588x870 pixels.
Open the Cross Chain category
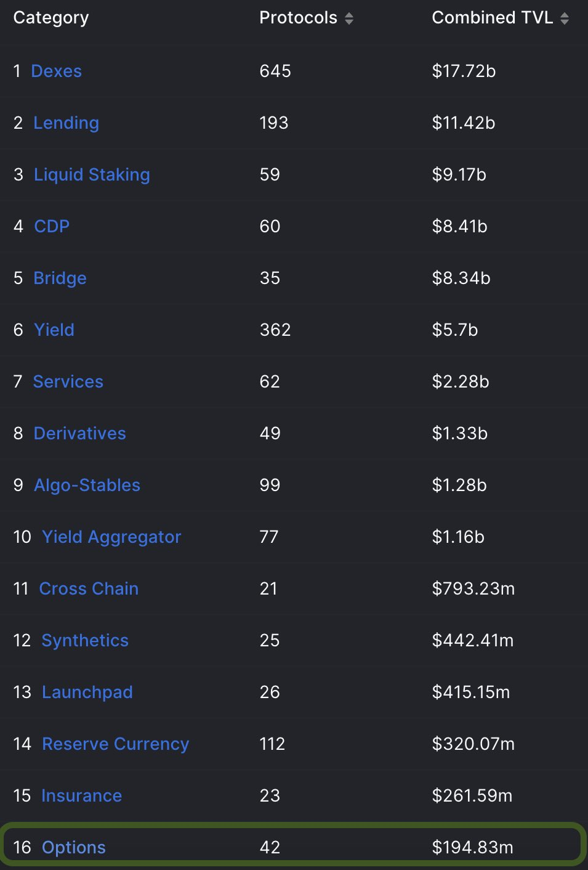coord(89,588)
